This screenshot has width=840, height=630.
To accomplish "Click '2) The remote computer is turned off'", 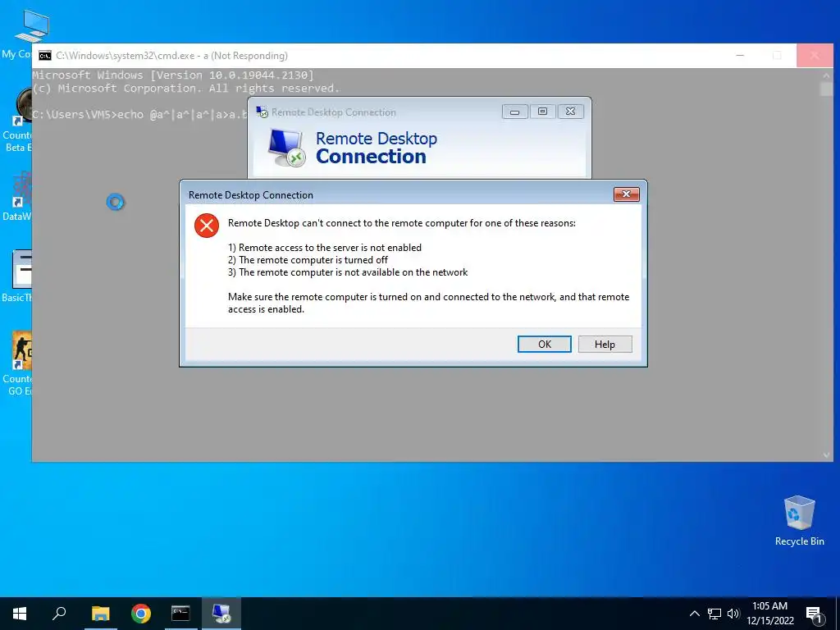I will click(x=308, y=260).
